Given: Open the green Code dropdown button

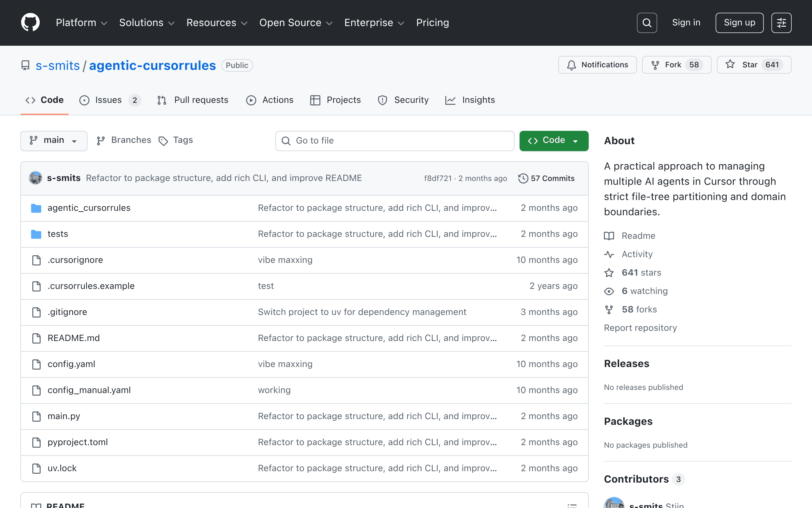Looking at the screenshot, I should point(553,140).
